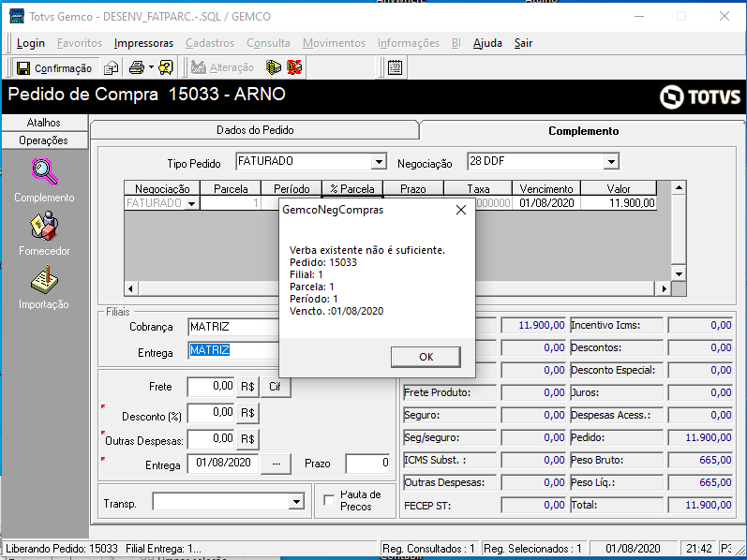Click the Pedido value 11.900,00

(x=700, y=437)
